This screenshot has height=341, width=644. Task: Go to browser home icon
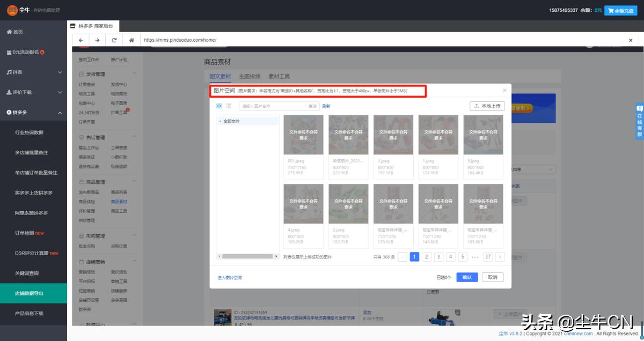[x=131, y=40]
